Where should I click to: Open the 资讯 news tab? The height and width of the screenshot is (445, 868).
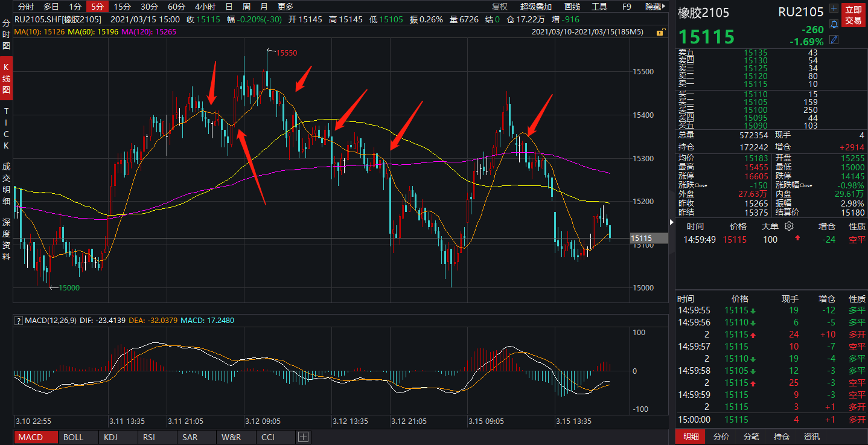click(812, 437)
